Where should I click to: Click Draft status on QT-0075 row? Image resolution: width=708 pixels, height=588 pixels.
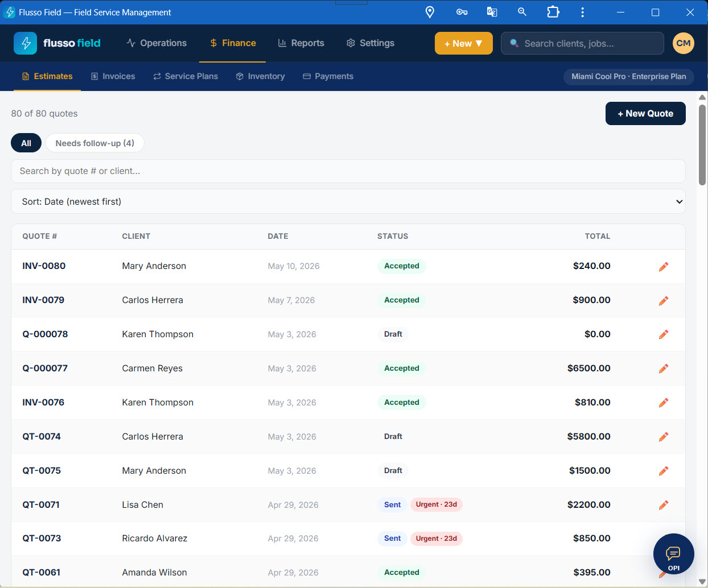pos(393,471)
